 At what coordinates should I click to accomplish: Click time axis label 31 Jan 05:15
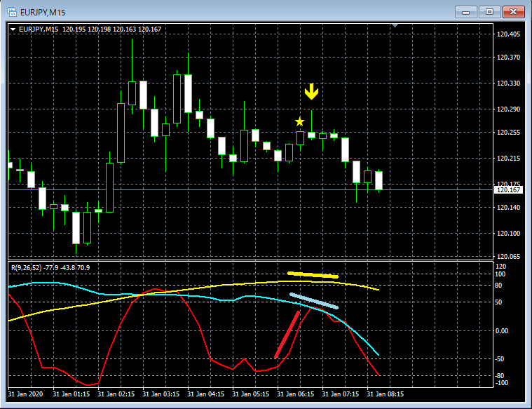click(250, 394)
